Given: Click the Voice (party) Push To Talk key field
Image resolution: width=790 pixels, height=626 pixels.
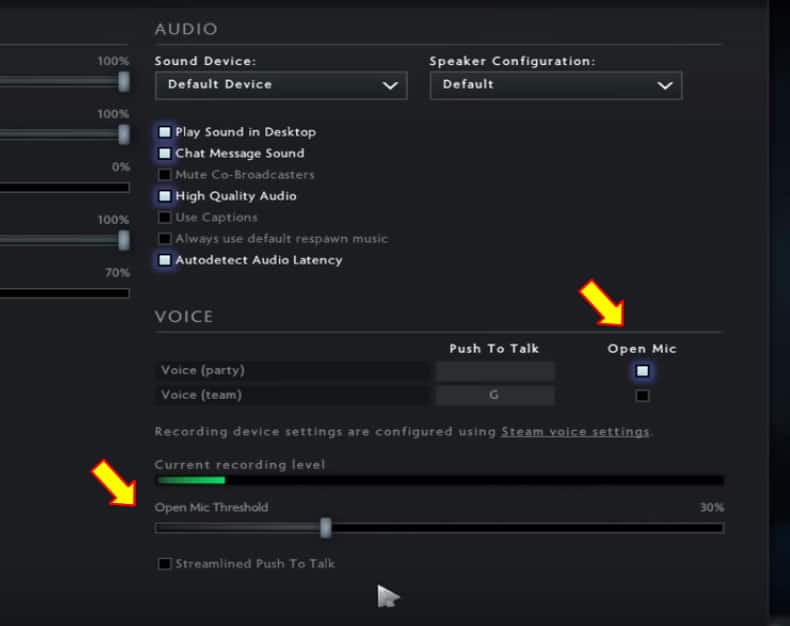Looking at the screenshot, I should point(494,371).
